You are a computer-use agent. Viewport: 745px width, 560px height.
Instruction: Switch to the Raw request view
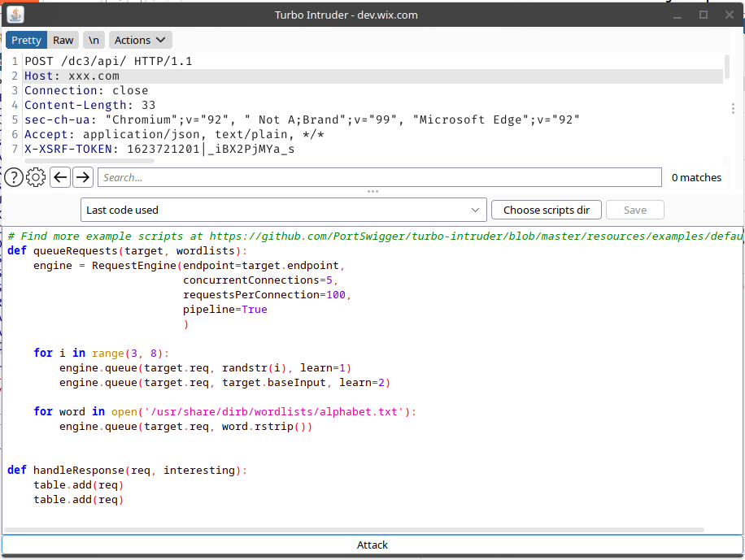pos(63,40)
